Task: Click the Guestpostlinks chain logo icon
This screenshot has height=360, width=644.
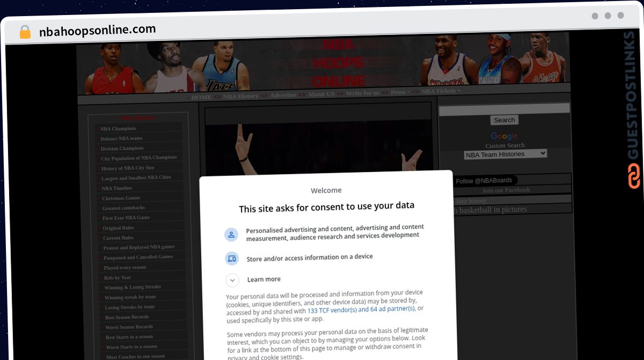Action: [634, 176]
